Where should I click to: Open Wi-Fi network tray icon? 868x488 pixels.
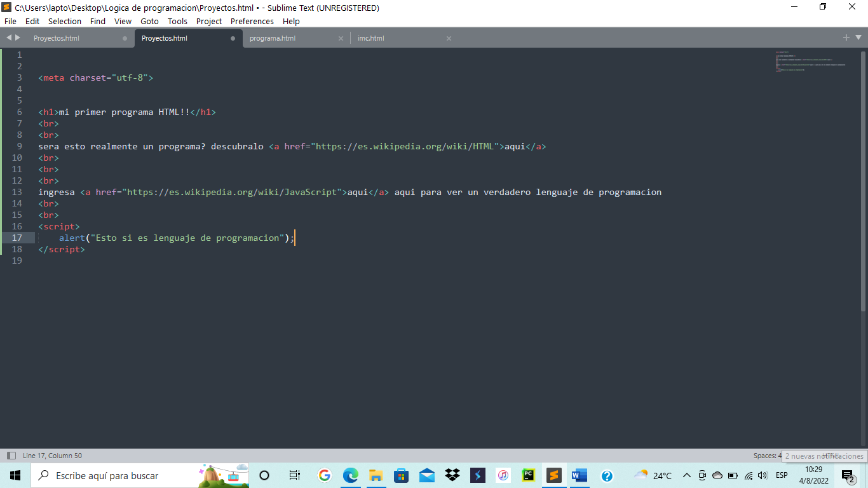point(749,475)
